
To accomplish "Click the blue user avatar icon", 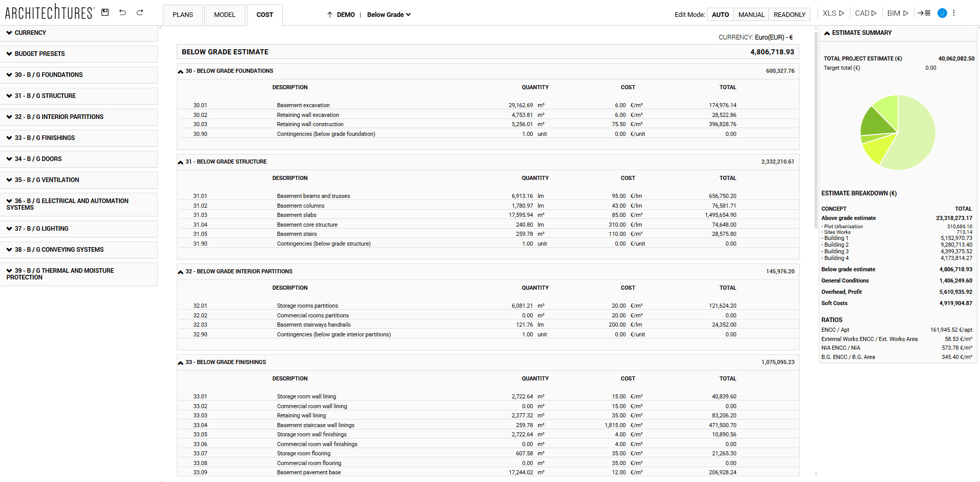I will (x=942, y=13).
